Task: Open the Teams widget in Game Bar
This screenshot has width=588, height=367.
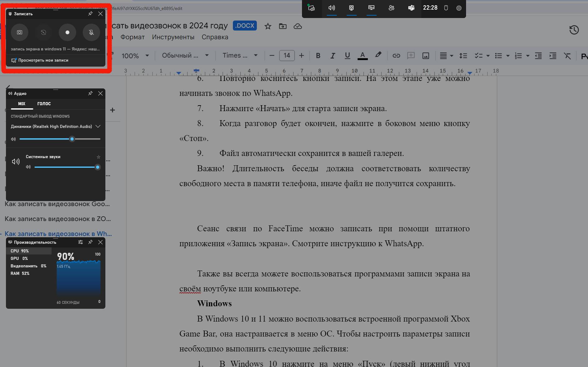Action: tap(411, 8)
